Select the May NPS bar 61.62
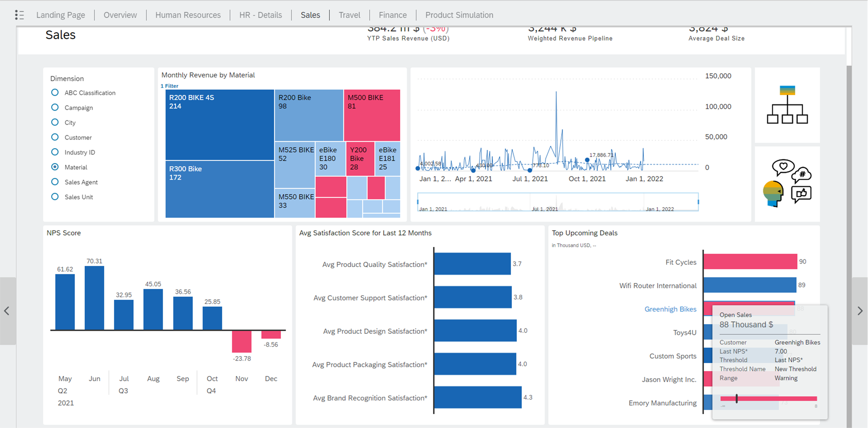868x428 pixels. click(65, 302)
